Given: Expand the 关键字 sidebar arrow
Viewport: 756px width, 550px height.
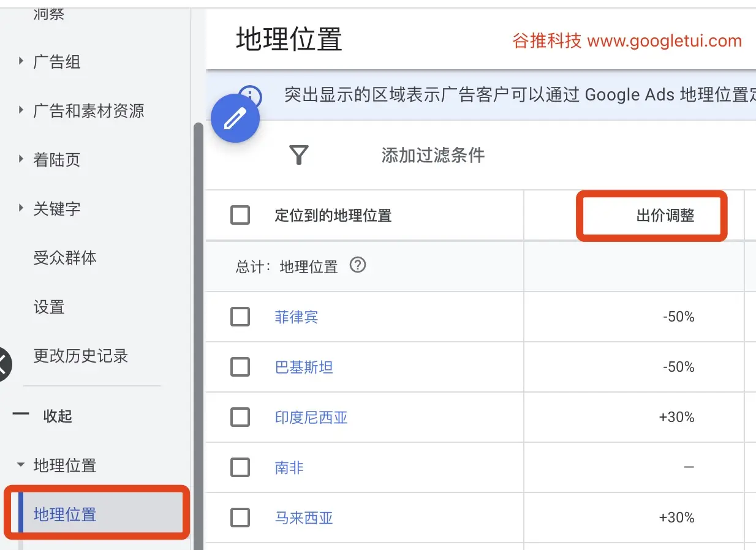Looking at the screenshot, I should (x=21, y=208).
